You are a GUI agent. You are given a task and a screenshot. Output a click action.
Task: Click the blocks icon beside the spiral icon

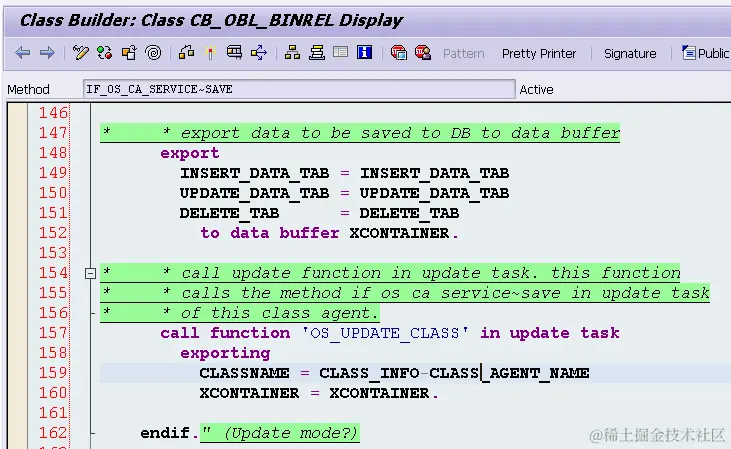[x=186, y=53]
